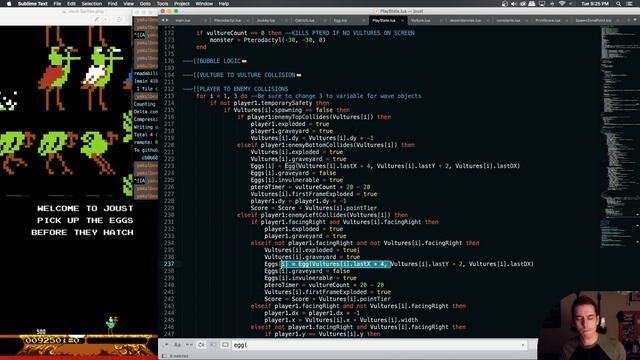The width and height of the screenshot is (640, 360).
Task: Click the ostrich player sprite in game window
Action: coord(111,325)
